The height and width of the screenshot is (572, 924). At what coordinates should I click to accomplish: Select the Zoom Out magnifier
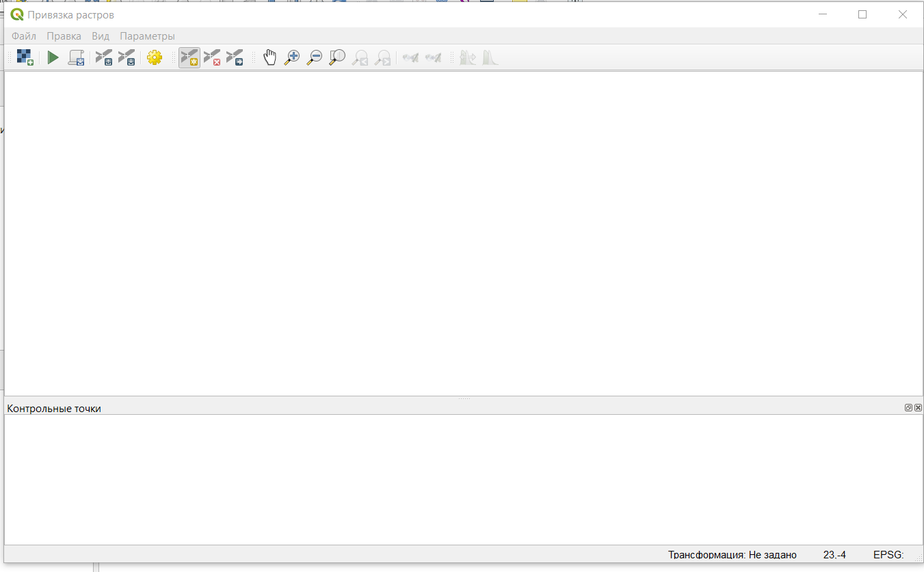pos(315,58)
